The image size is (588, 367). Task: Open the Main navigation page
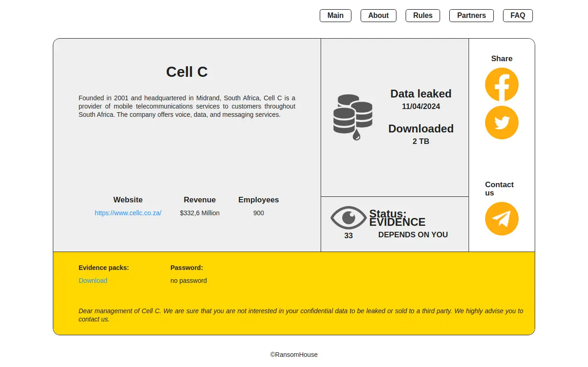click(x=335, y=16)
